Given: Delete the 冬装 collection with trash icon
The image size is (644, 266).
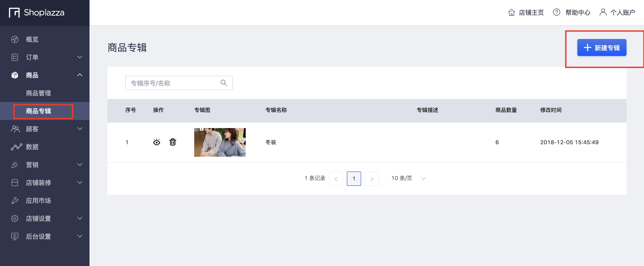Looking at the screenshot, I should point(173,142).
